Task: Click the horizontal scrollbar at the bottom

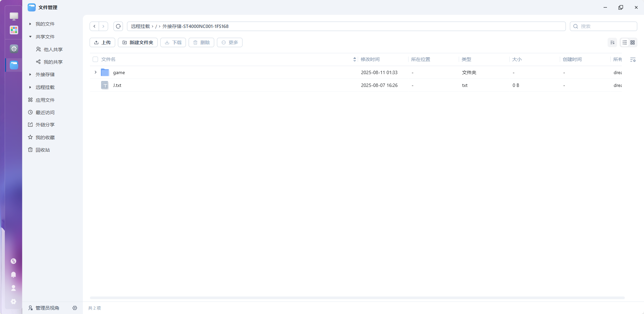Action: point(357,298)
